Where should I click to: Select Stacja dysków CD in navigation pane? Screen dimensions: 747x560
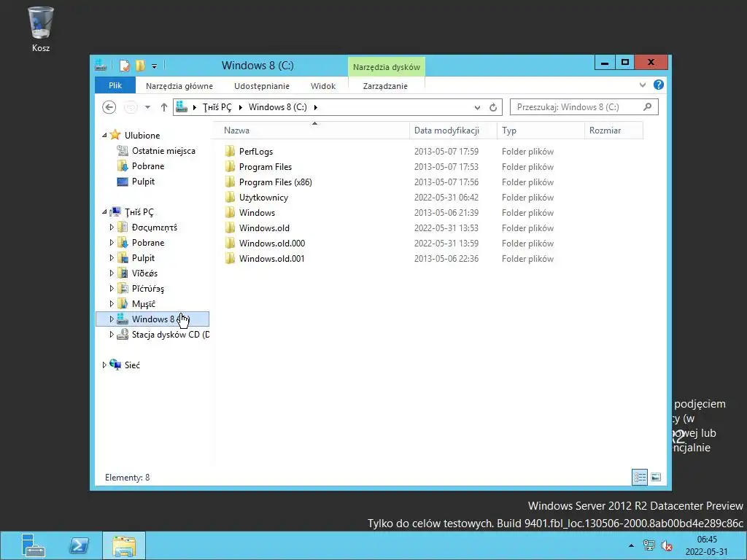click(170, 335)
